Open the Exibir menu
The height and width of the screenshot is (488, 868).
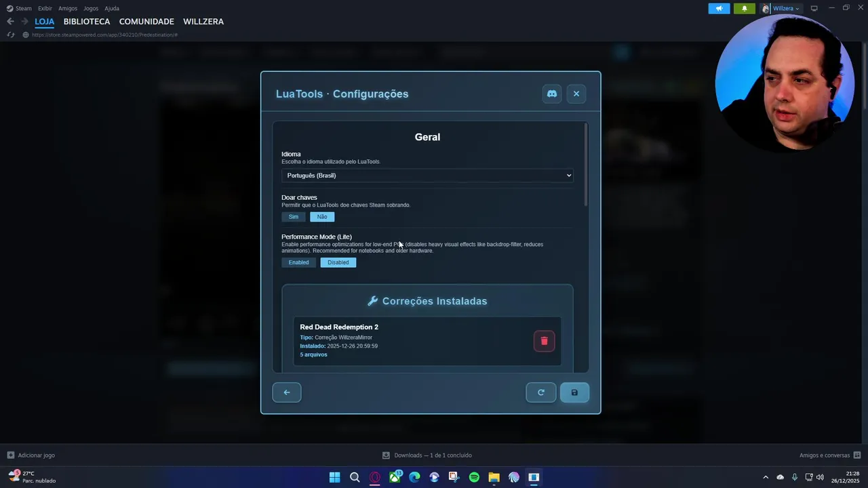point(45,9)
